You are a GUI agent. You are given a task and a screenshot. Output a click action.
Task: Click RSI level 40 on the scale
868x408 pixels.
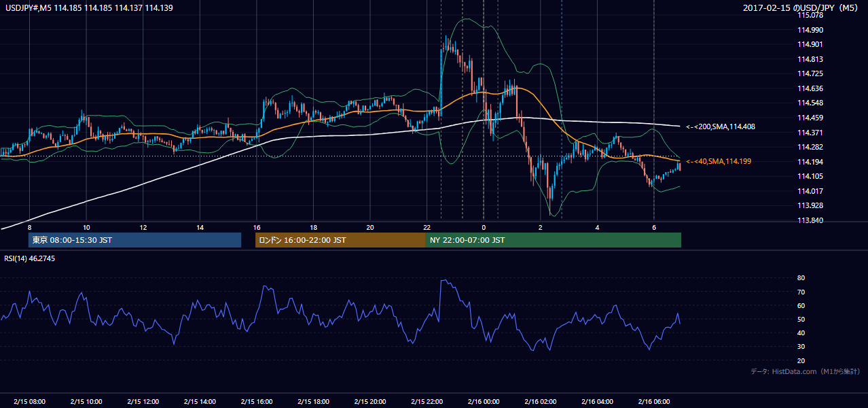tap(801, 333)
